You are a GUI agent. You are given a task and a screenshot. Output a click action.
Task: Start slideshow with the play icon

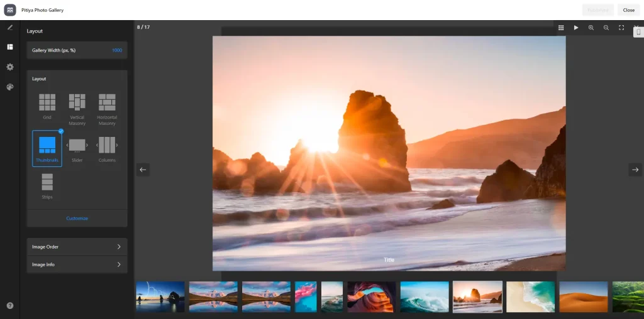576,28
